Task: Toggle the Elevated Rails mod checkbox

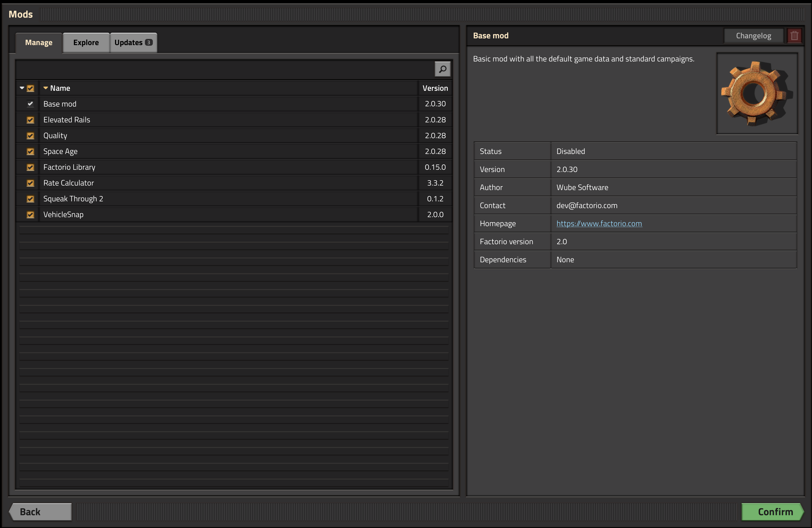Action: (31, 120)
